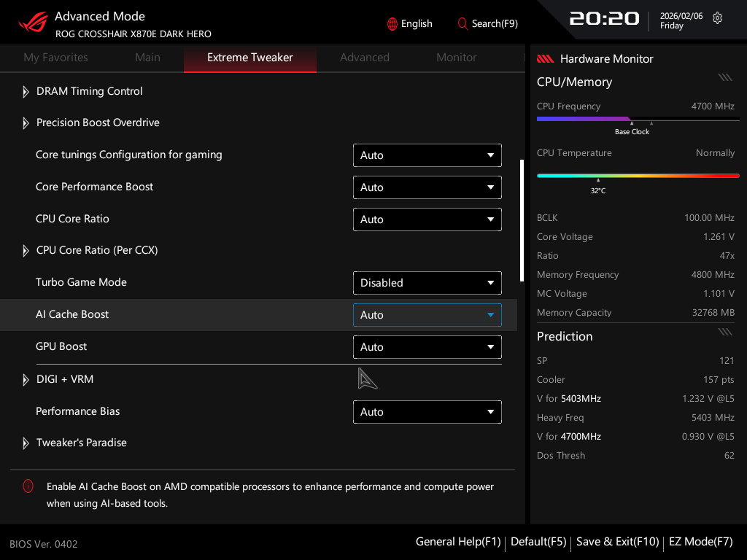747x560 pixels.
Task: Click the ROG logo in the header
Action: coord(33,23)
